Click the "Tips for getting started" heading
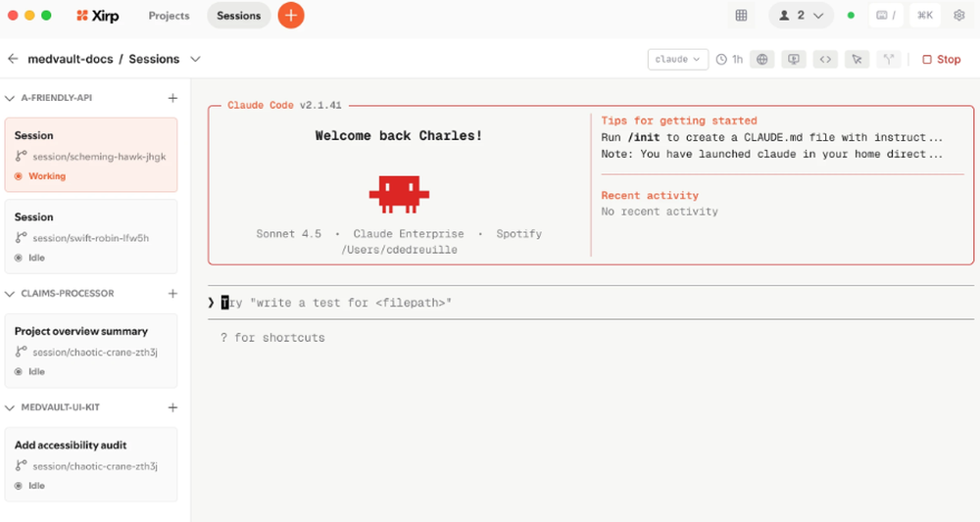The image size is (980, 522). [679, 120]
